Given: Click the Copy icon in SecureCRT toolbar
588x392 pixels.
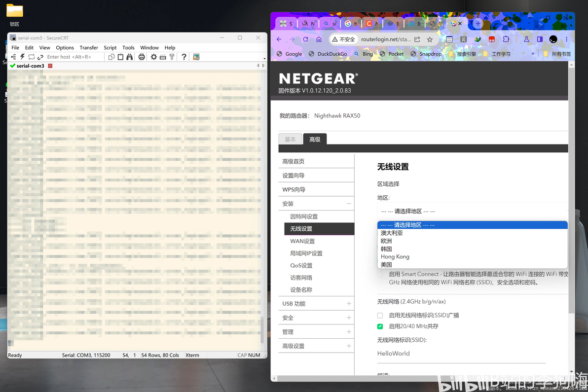Looking at the screenshot, I should tap(111, 57).
